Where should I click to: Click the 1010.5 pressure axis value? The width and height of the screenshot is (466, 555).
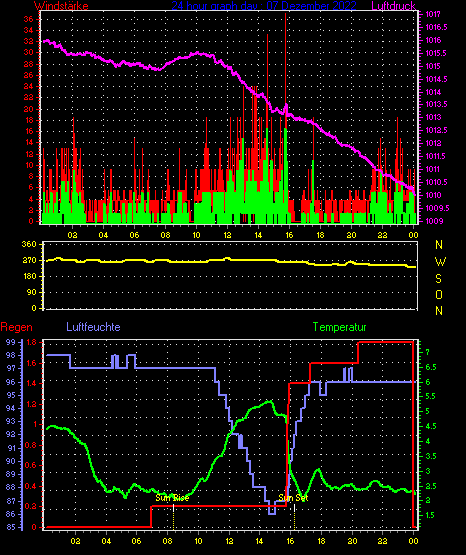[436, 182]
